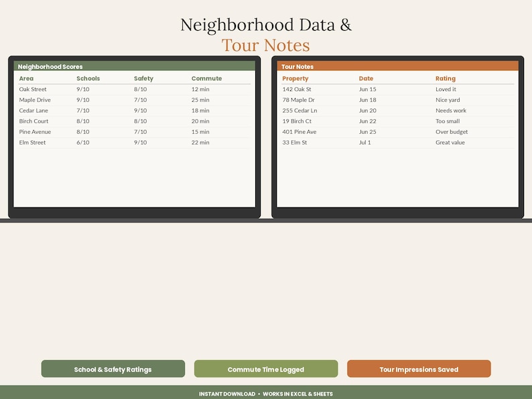The height and width of the screenshot is (399, 532).
Task: Select the 401 Pine Ave property
Action: pos(300,131)
